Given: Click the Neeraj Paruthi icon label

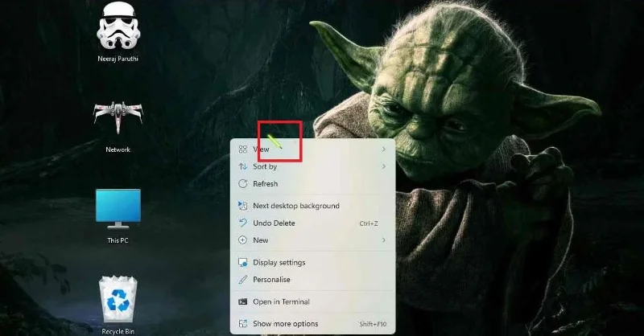Looking at the screenshot, I should 118,59.
